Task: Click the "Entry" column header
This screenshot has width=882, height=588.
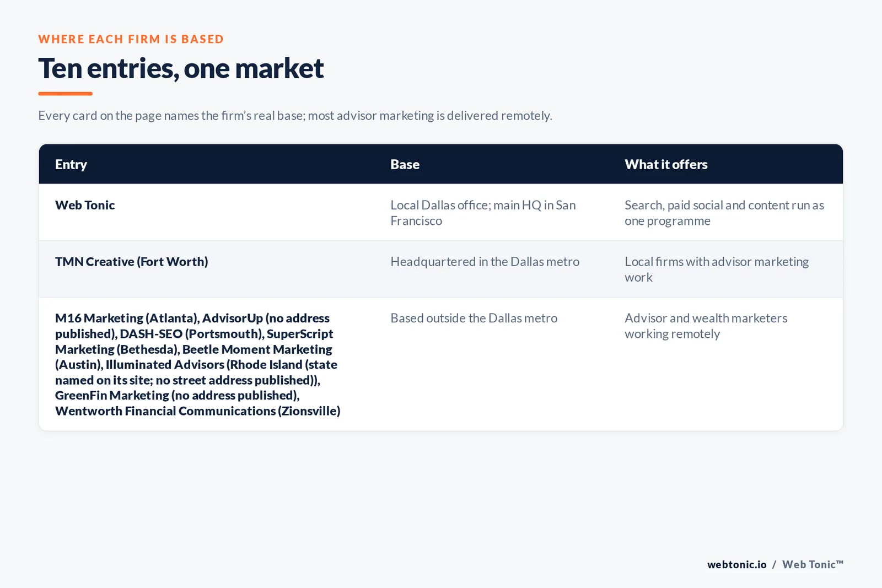Action: [71, 164]
